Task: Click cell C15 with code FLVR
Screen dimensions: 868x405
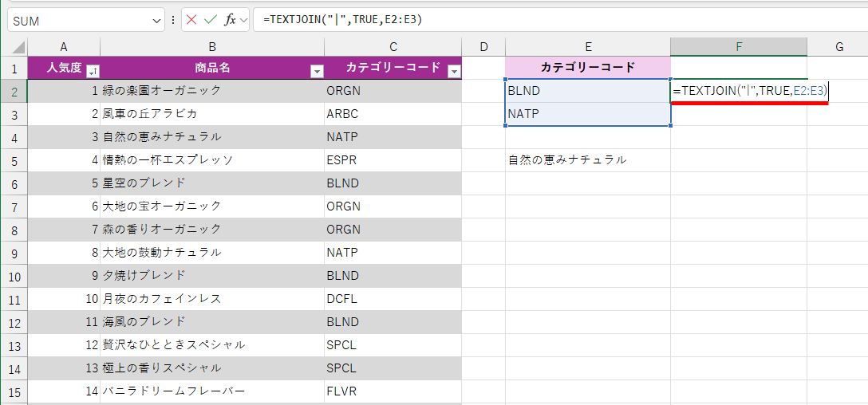Action: click(x=393, y=391)
